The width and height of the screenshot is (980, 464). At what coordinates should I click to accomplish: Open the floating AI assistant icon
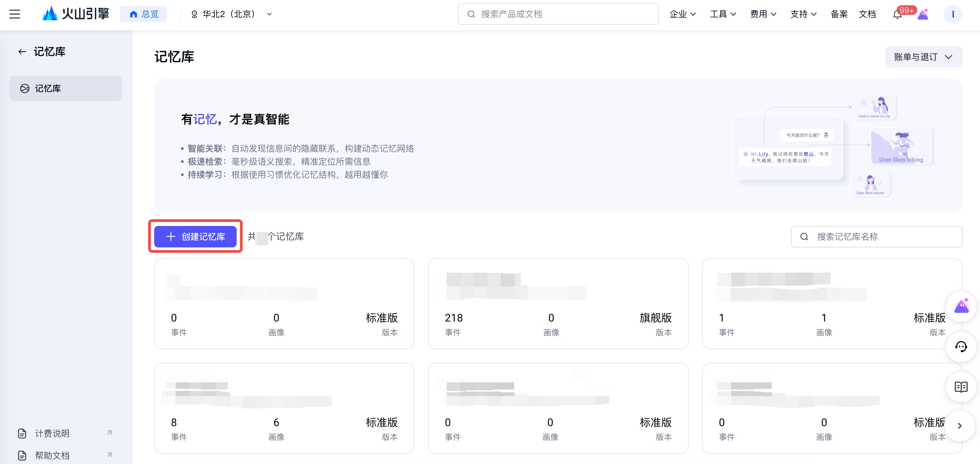(x=961, y=306)
